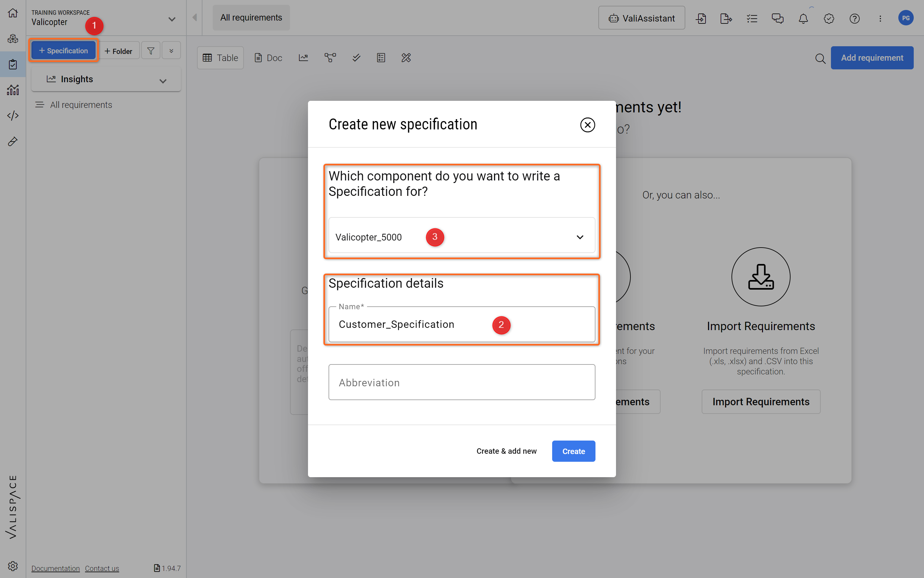Screen dimensions: 924x578
Task: Click the Abbreviation input field
Action: (462, 382)
